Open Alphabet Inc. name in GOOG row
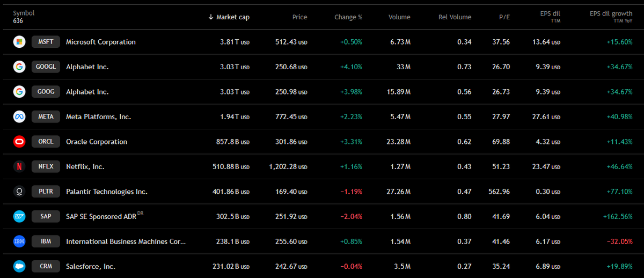 pos(87,92)
